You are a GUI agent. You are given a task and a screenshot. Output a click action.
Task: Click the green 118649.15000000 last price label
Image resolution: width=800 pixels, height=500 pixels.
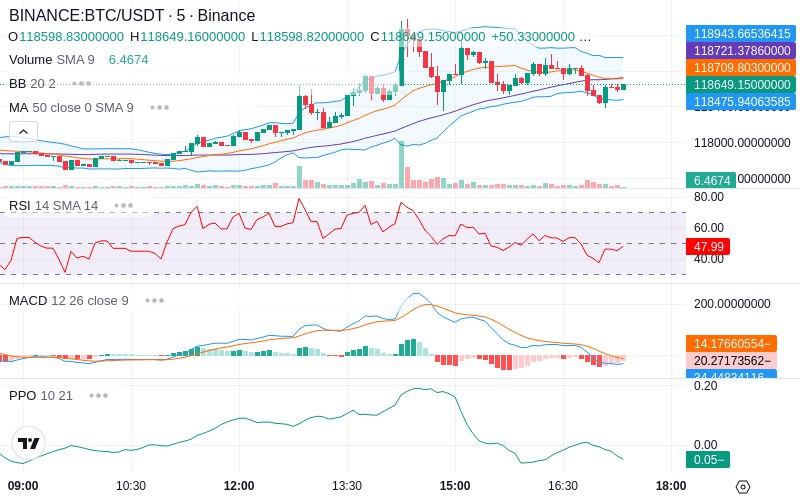click(741, 84)
